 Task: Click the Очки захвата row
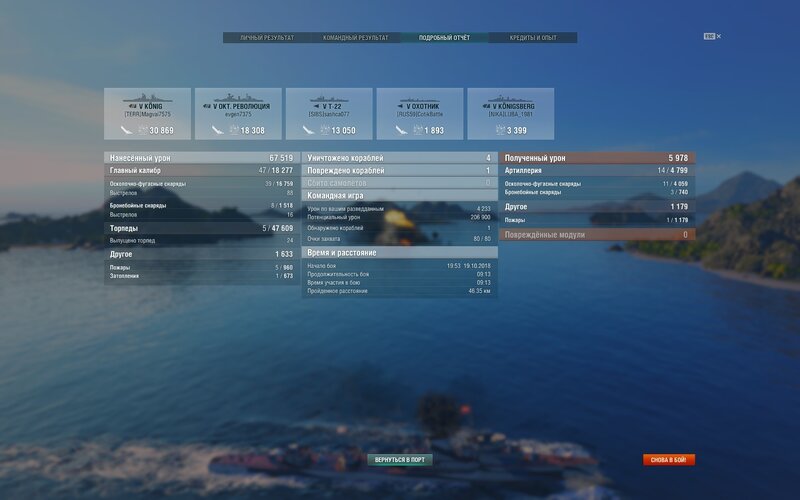(x=399, y=239)
